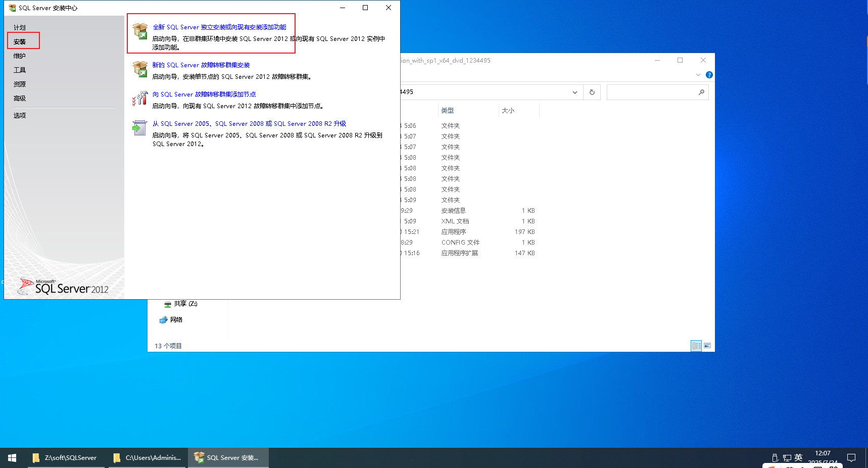The image size is (868, 468).
Task: Click the 147 KB size cell
Action: point(525,253)
